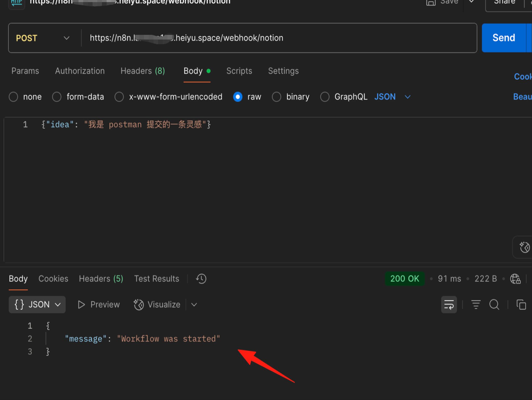The width and height of the screenshot is (532, 400).
Task: Switch to the Authorization tab
Action: [x=80, y=71]
